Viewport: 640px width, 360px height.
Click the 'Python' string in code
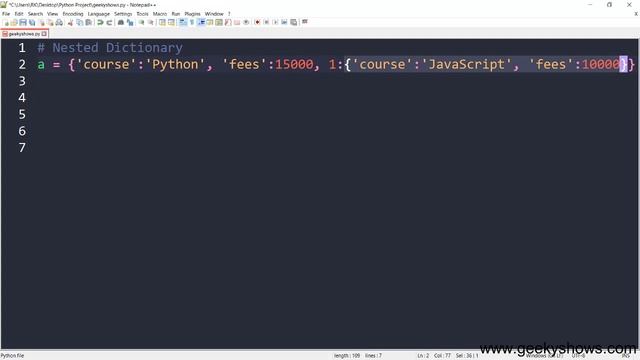coord(175,64)
